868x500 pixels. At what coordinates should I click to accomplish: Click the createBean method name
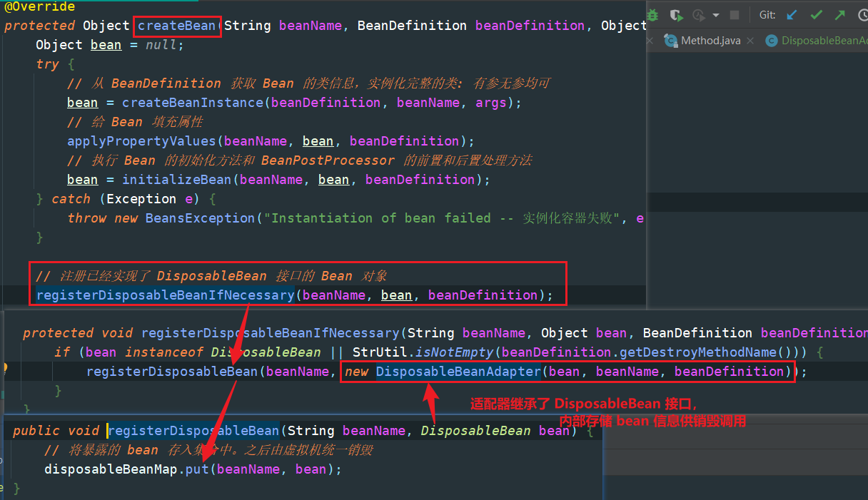point(176,26)
